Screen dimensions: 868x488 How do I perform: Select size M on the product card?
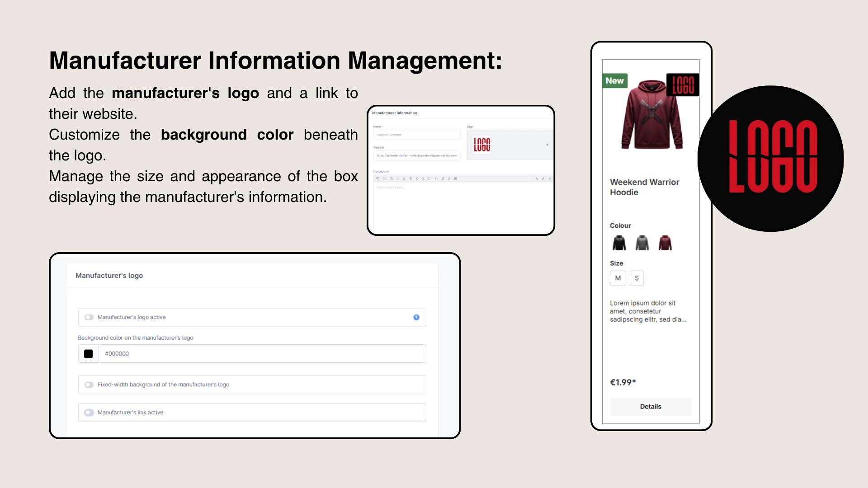click(618, 278)
